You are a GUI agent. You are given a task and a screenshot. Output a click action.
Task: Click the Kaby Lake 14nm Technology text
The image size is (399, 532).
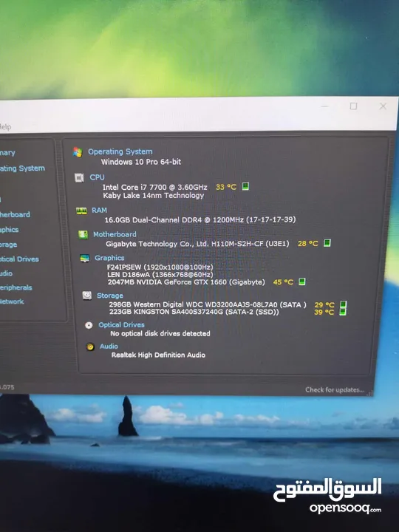click(x=154, y=195)
